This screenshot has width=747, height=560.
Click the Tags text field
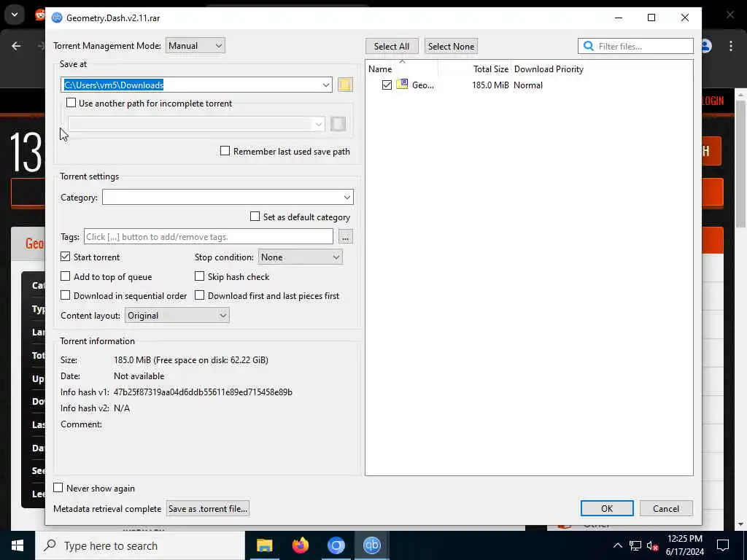tap(209, 237)
